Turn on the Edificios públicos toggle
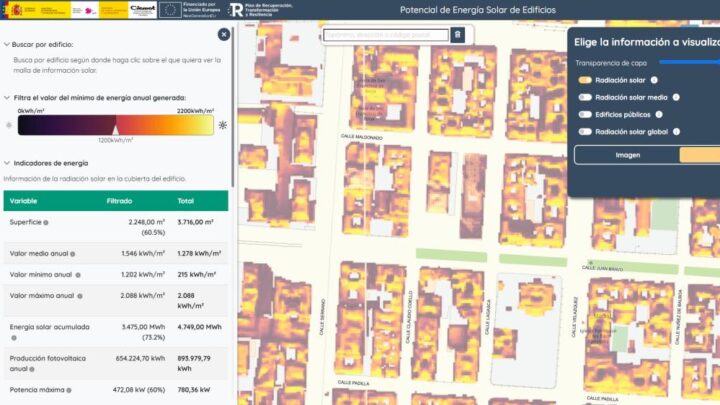720x405 pixels. [585, 115]
